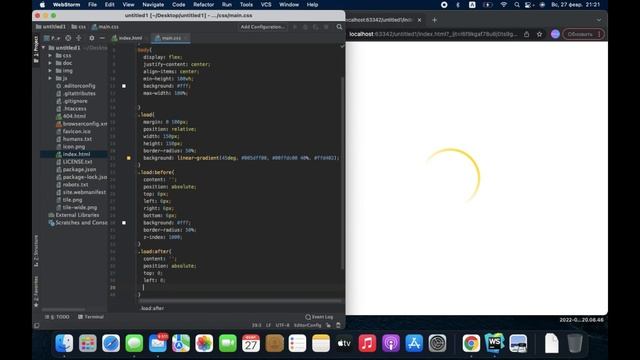The width and height of the screenshot is (640, 360).
Task: Open the Navigate menu
Action: pyautogui.click(x=153, y=5)
